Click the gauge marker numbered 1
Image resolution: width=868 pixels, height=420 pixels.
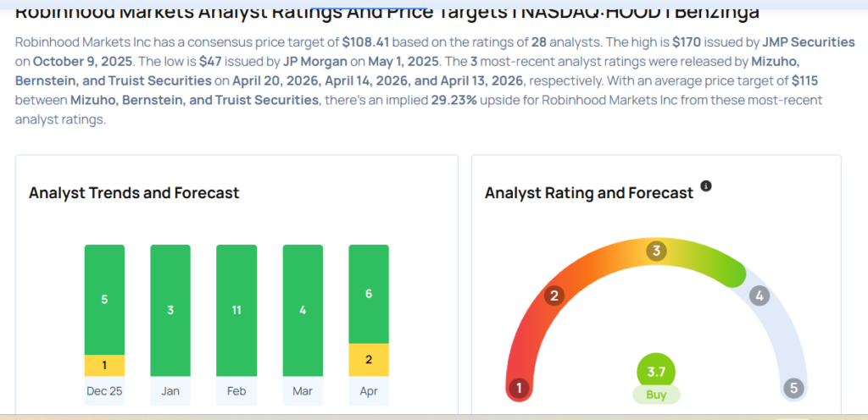(x=518, y=389)
